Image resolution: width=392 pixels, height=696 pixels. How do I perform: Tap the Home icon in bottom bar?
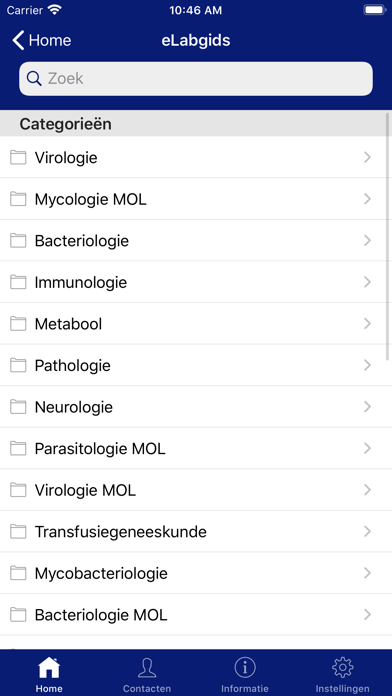click(49, 668)
